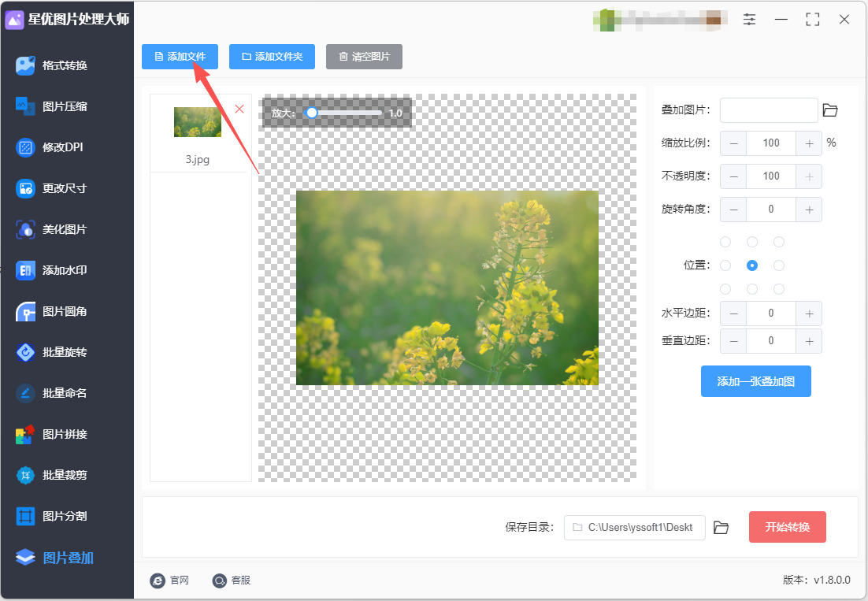Select the 添加水印 watermark tool icon
Viewport: 868px width, 601px height.
25,270
